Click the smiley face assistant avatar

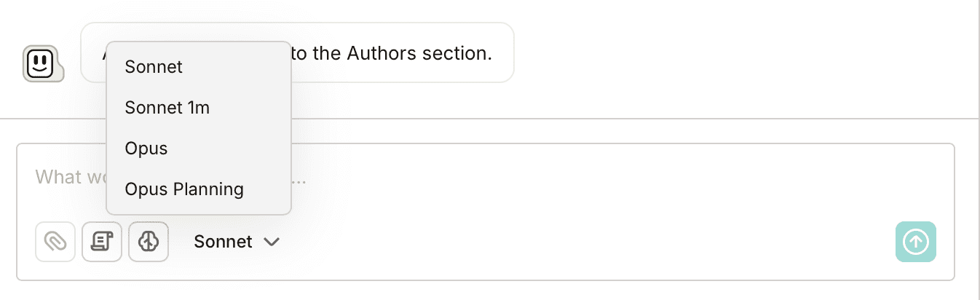42,64
